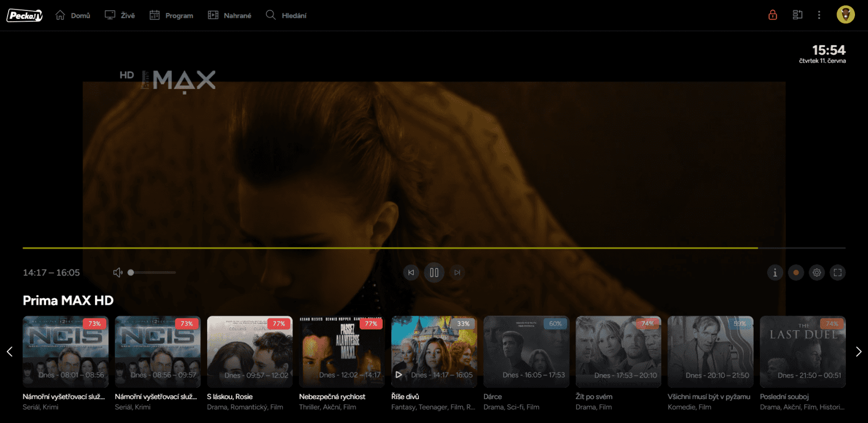Mute the speaker volume icon
Viewport: 868px width, 423px height.
pyautogui.click(x=118, y=272)
